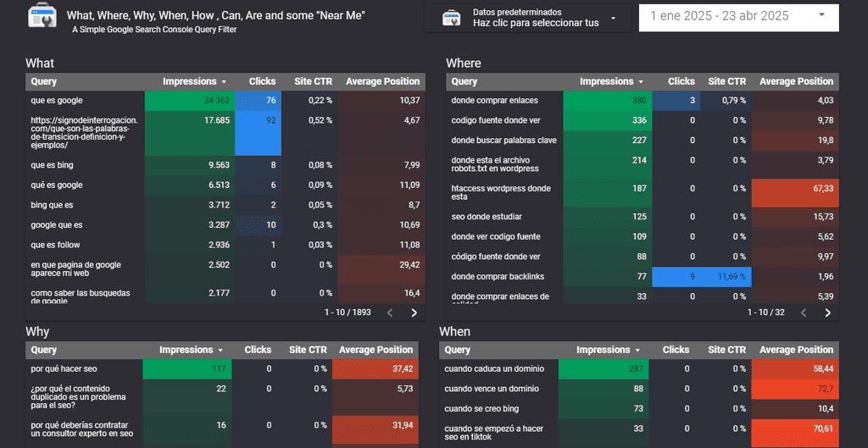Click the report title heading text
Viewport: 868px width, 448px height.
point(216,15)
